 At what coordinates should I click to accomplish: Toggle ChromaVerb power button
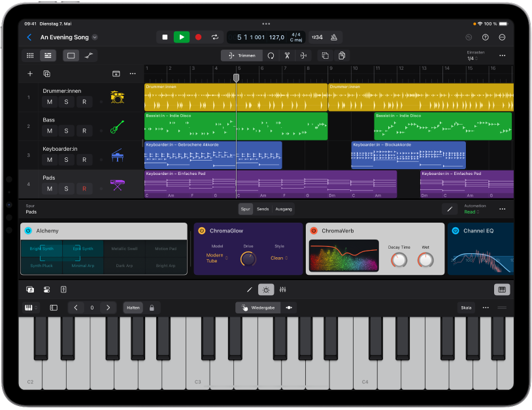[x=314, y=230]
